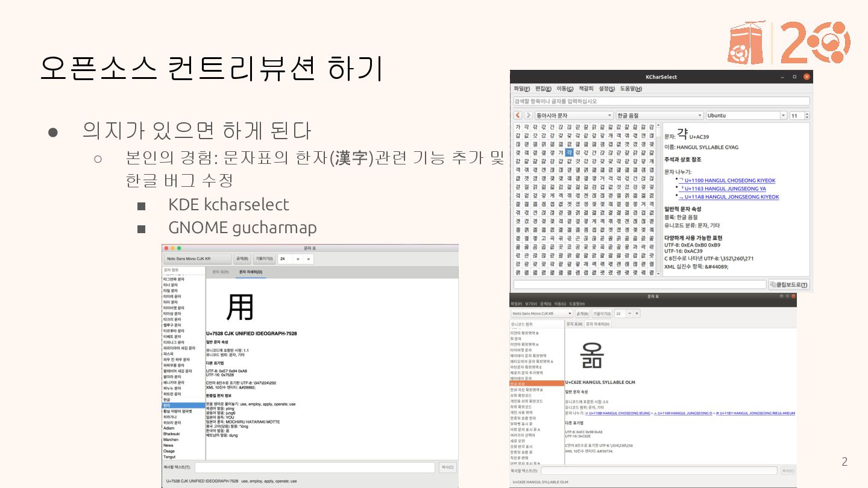Select highlighted 갹 cell in KCharSelect grid

(x=569, y=152)
